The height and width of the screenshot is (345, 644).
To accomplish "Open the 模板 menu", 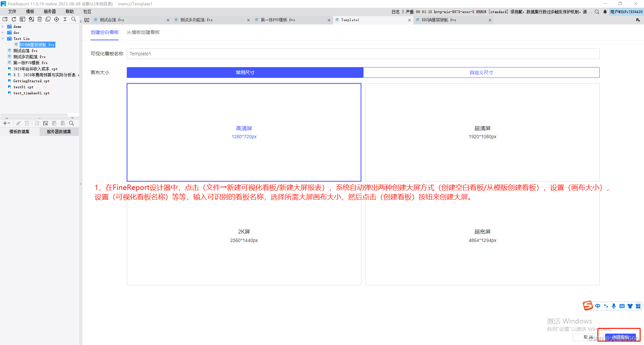I will pyautogui.click(x=30, y=12).
